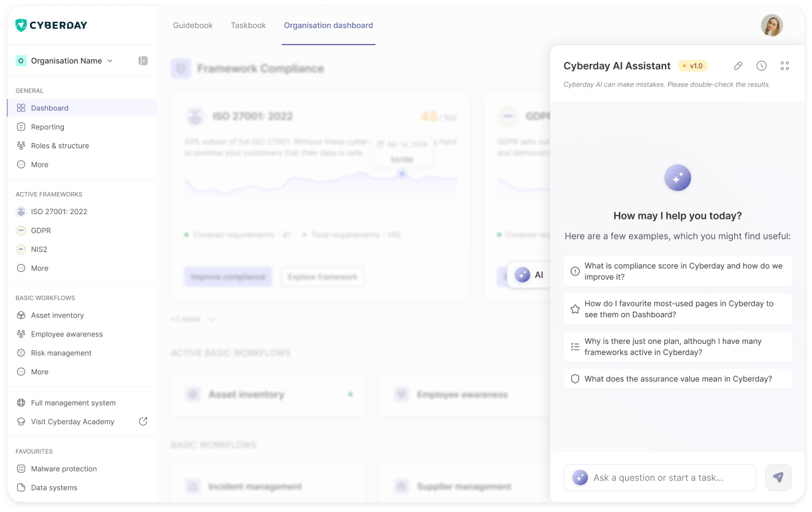This screenshot has width=812, height=512.
Task: Click the Cyberday Academy graduation icon
Action: 21,422
